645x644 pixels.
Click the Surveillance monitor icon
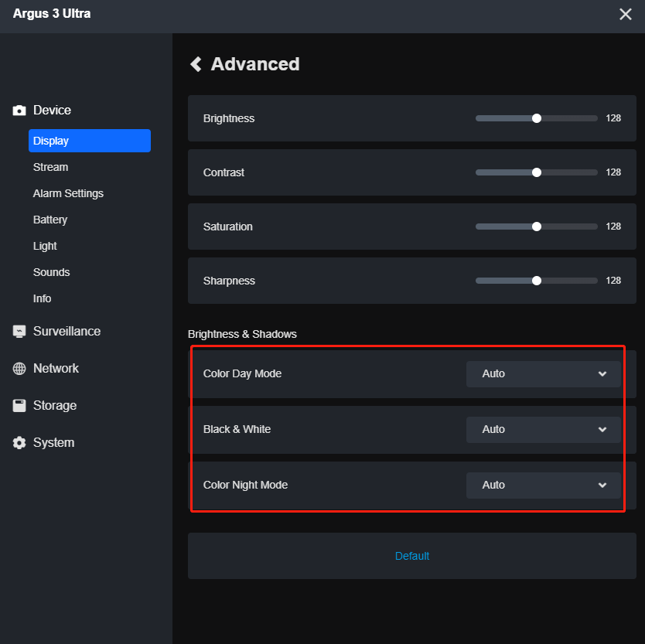pos(19,332)
